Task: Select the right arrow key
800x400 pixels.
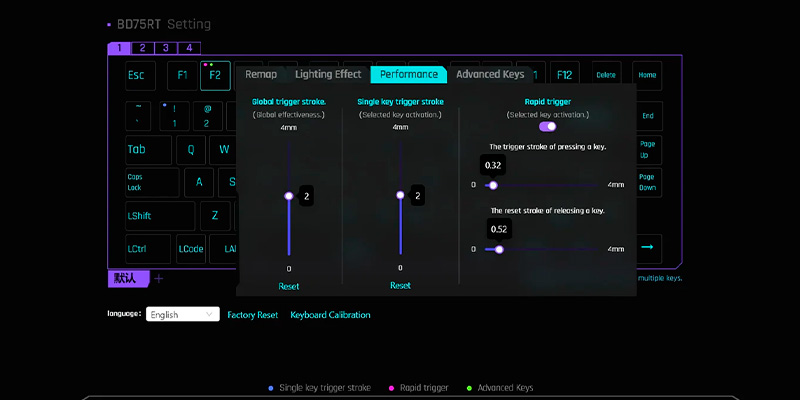Action: (x=647, y=248)
